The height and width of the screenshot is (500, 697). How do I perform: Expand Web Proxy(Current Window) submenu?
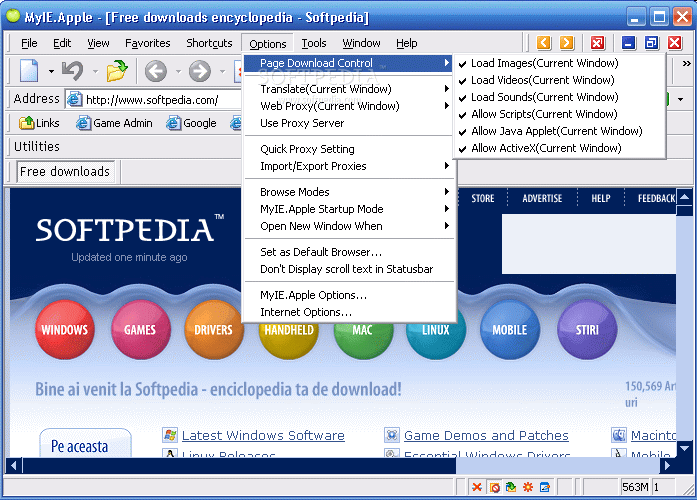click(x=348, y=106)
